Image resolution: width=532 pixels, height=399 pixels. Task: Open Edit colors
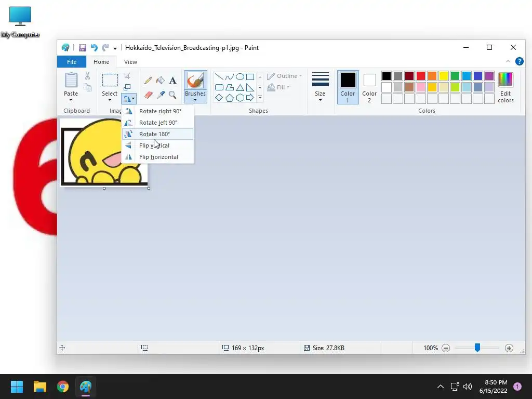click(x=506, y=87)
